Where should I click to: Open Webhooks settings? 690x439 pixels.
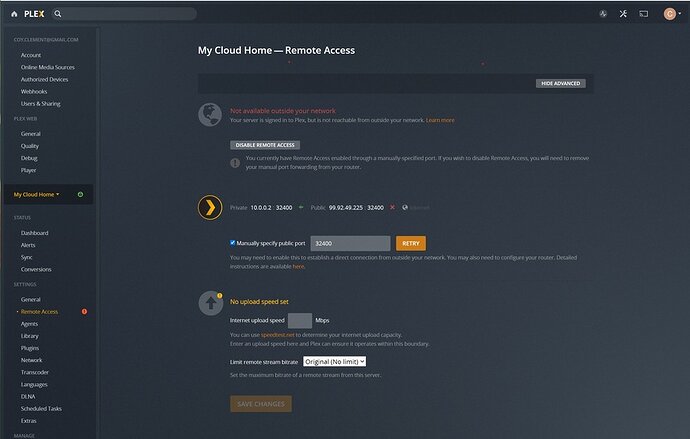click(x=34, y=91)
